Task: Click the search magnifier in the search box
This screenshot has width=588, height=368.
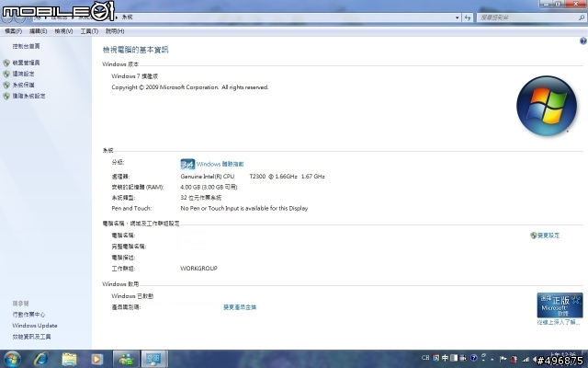Action: coord(582,17)
